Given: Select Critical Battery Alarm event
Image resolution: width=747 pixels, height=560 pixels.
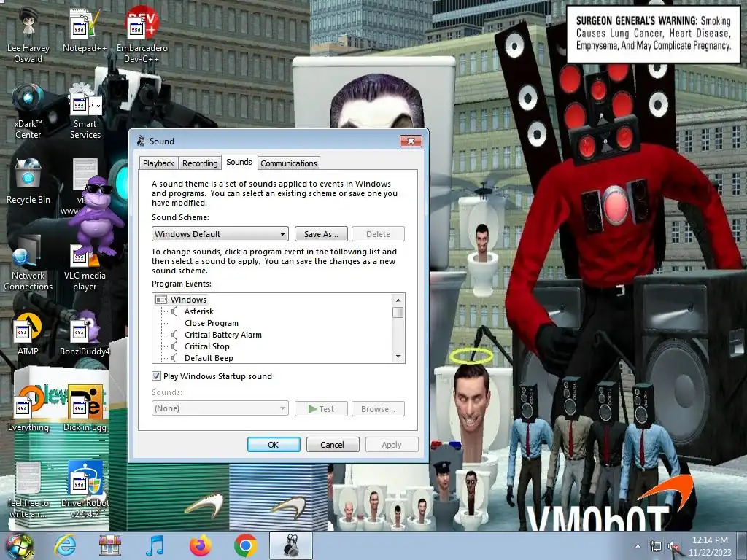Looking at the screenshot, I should pos(223,335).
